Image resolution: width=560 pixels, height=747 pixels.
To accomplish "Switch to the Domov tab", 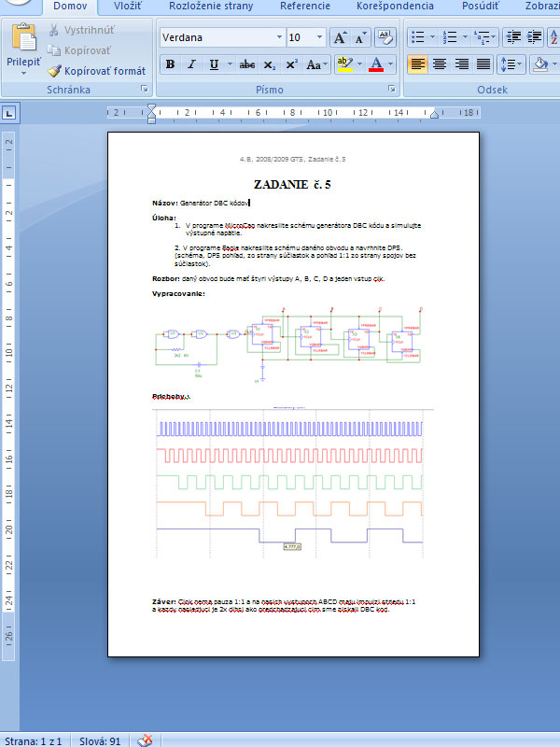I will coord(70,7).
